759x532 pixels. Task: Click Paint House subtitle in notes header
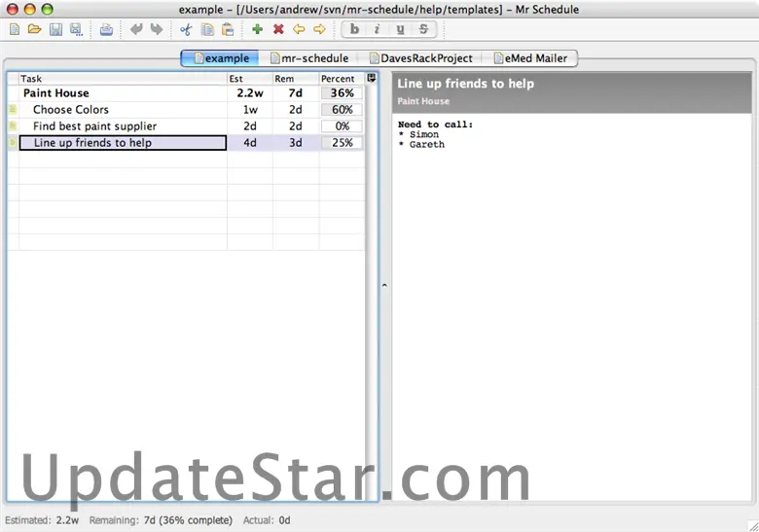tap(423, 101)
